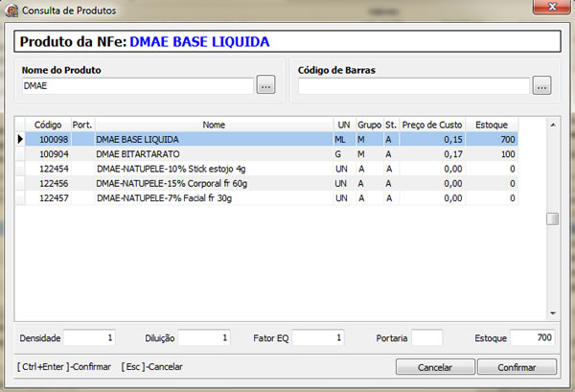Click the Nome column header
Screen dimensions: 575x392
[x=214, y=125]
